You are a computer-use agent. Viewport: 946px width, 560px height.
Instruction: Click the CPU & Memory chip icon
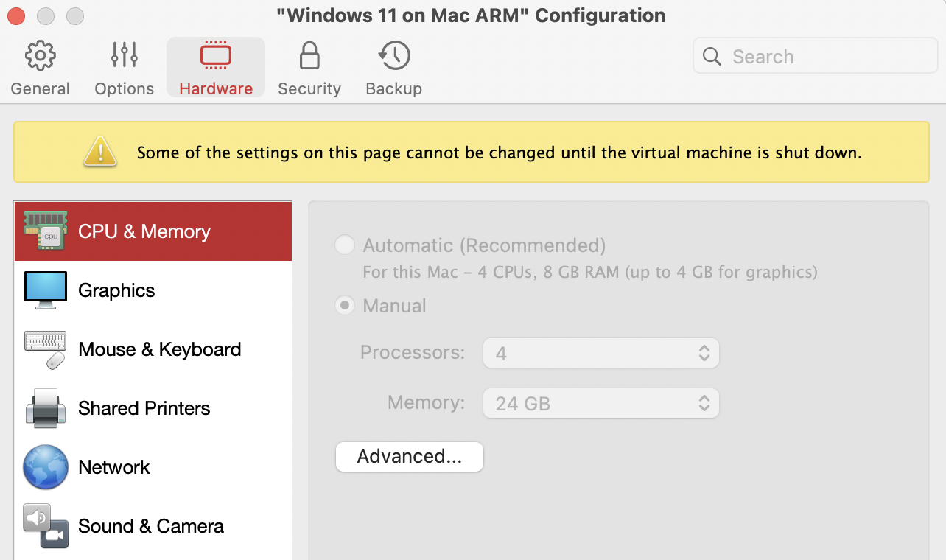pyautogui.click(x=46, y=231)
